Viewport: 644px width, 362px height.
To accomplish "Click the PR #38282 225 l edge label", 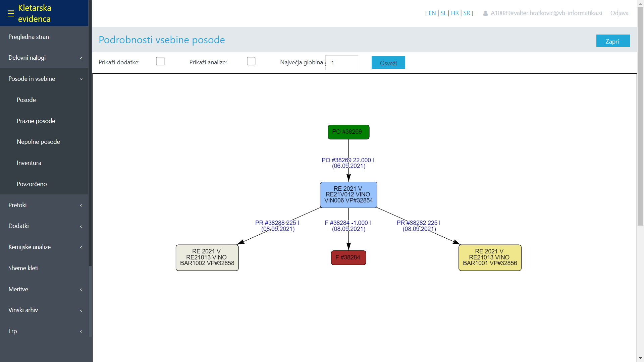I will pyautogui.click(x=419, y=226).
